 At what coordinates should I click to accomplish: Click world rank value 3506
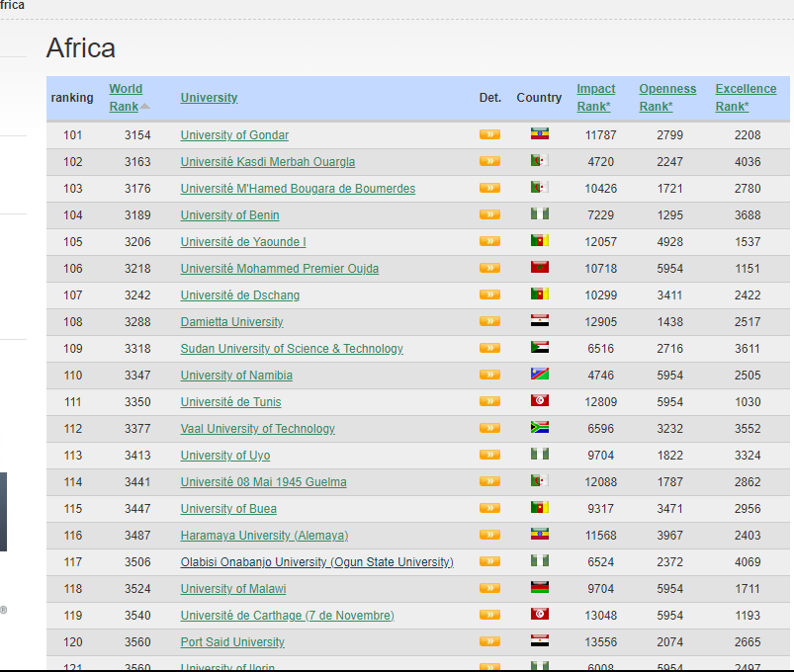(x=137, y=562)
